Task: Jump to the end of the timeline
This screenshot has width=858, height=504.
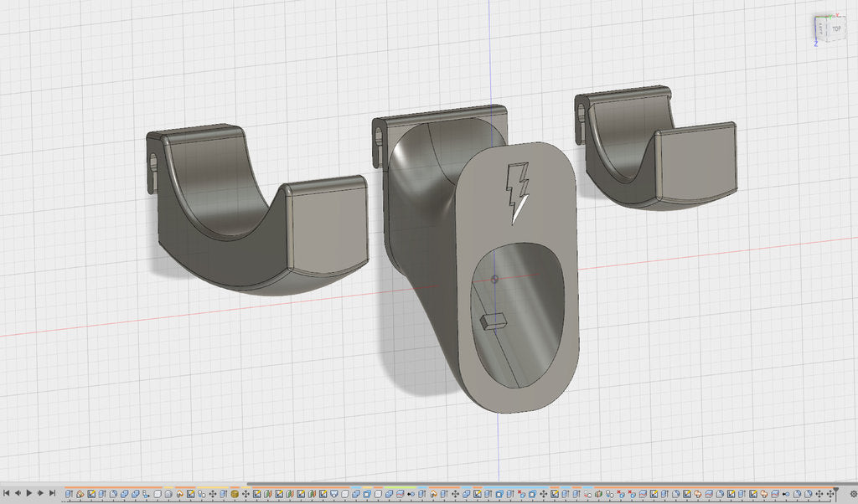Action: click(51, 494)
